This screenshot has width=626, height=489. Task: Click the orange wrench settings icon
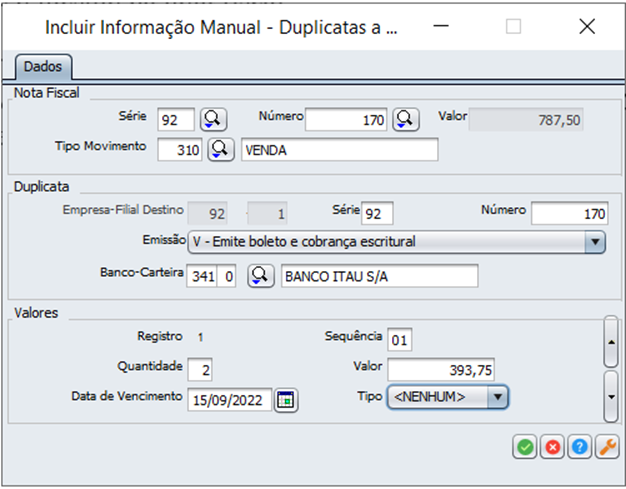(x=606, y=448)
